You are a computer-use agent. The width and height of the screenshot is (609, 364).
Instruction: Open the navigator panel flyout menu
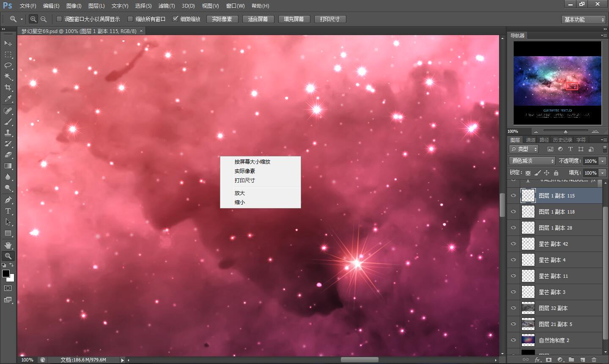(604, 36)
